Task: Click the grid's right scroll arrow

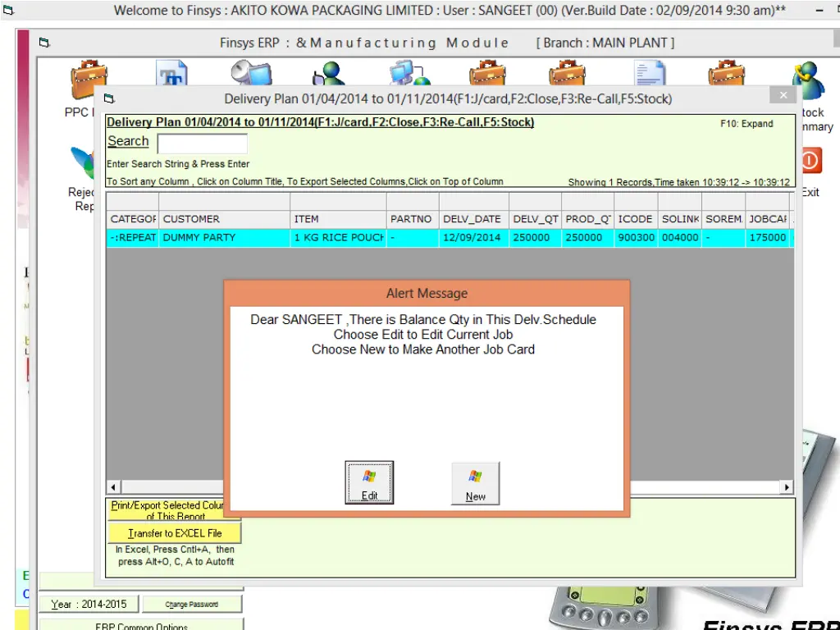Action: click(x=786, y=487)
